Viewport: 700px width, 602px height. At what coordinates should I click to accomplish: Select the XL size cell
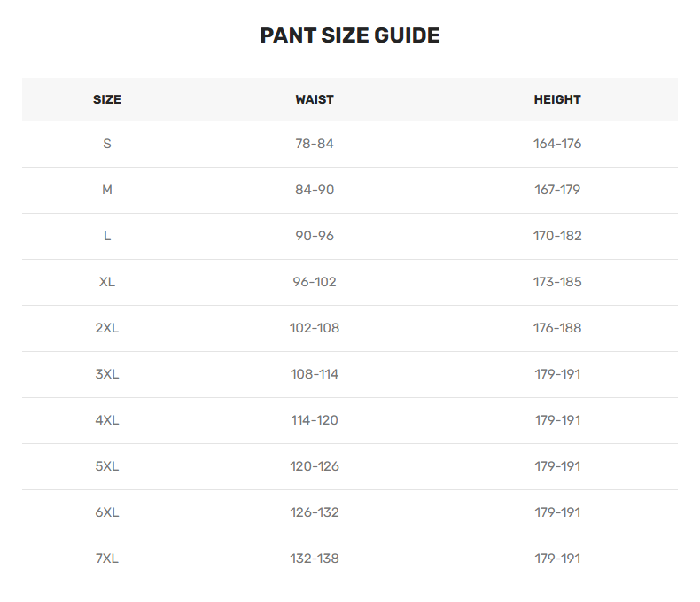[107, 282]
